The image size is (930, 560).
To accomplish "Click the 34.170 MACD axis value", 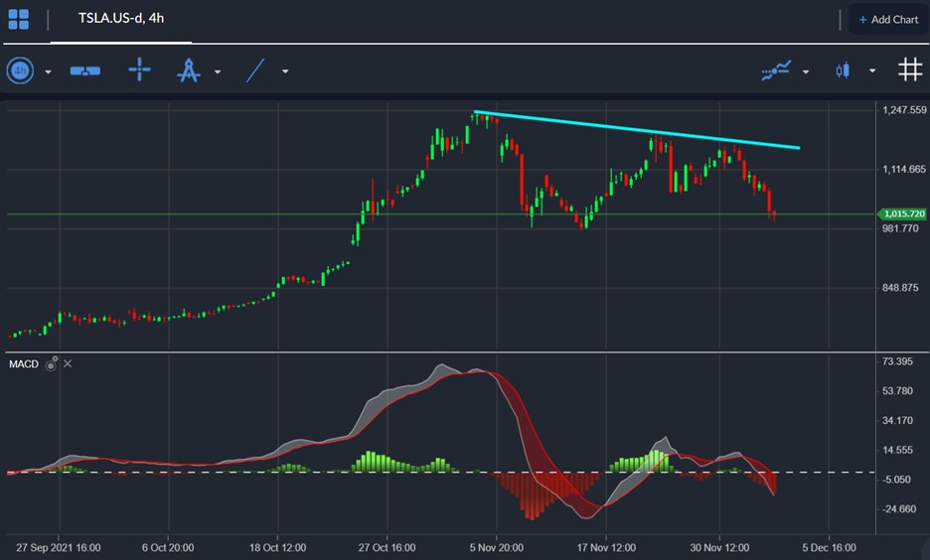I will click(897, 421).
